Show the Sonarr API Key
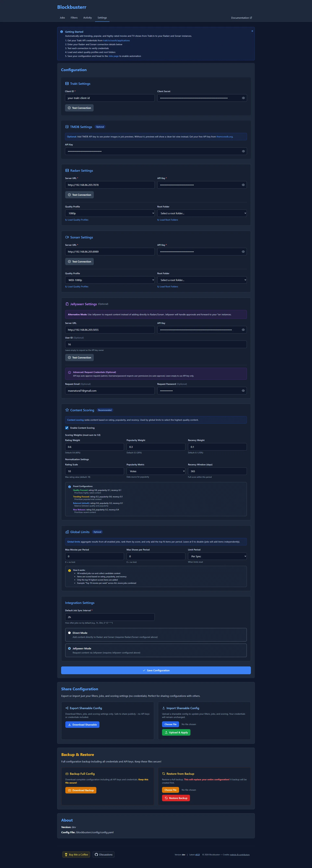The image size is (312, 868). click(243, 251)
